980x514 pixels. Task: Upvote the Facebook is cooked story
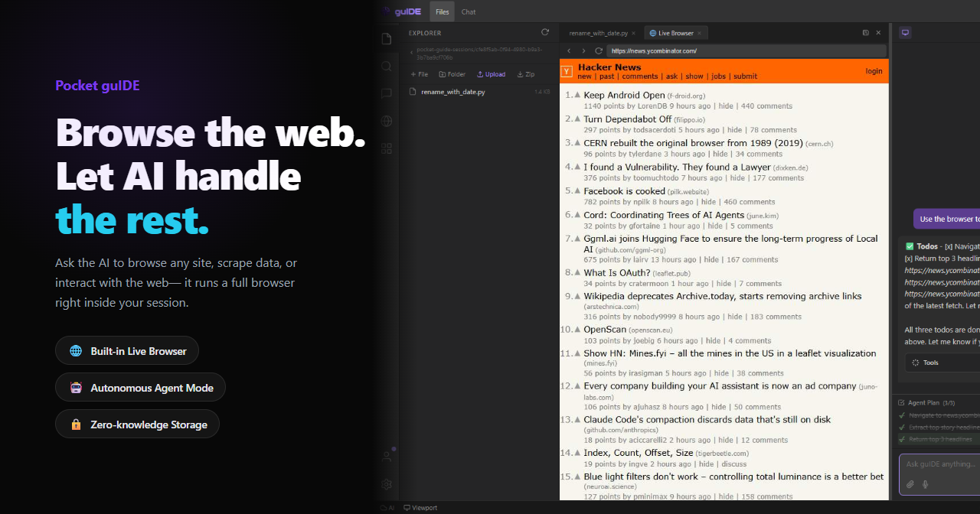tap(577, 191)
